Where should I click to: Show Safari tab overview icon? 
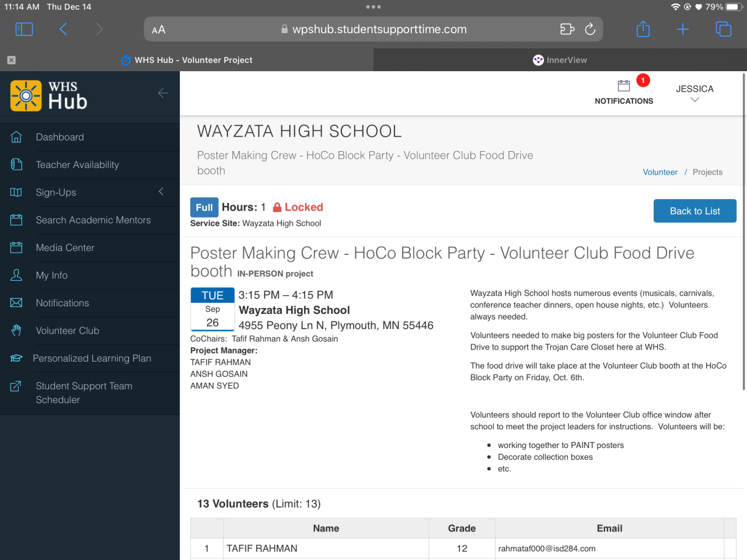point(723,29)
